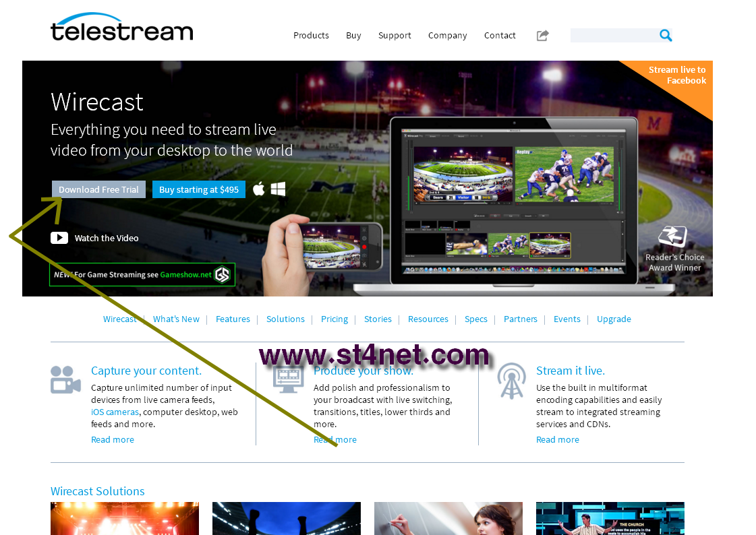Select the Partners tab

tap(520, 319)
